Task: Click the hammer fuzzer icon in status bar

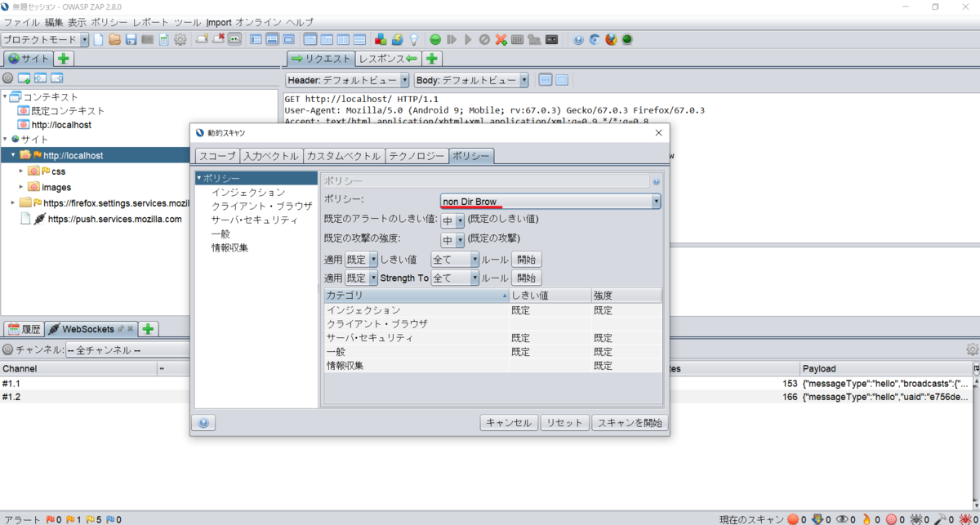Action: 941,518
